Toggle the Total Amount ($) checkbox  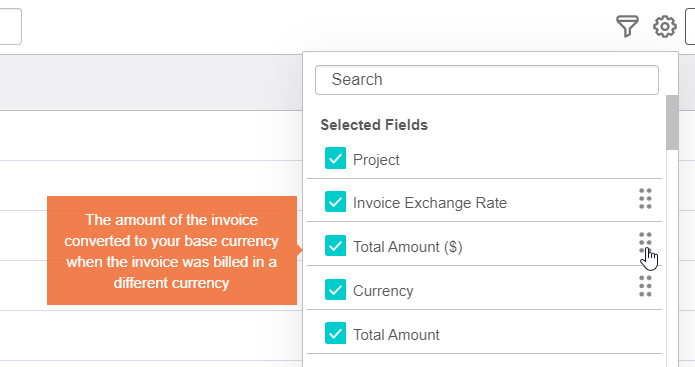(336, 246)
